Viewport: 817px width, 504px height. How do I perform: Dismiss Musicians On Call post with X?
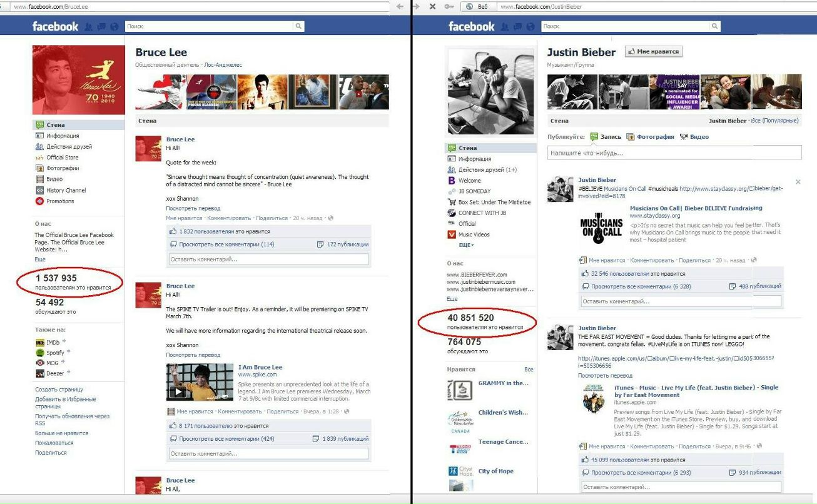click(x=798, y=182)
